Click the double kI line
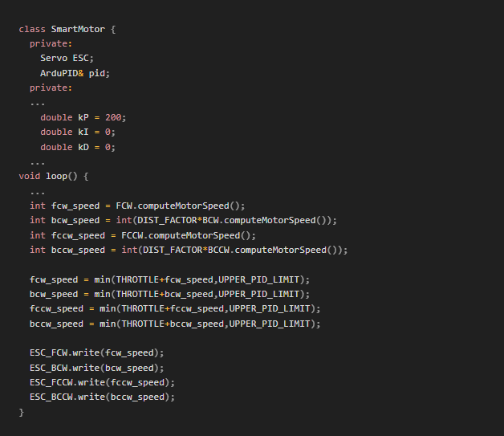This screenshot has width=504, height=436. click(x=78, y=132)
